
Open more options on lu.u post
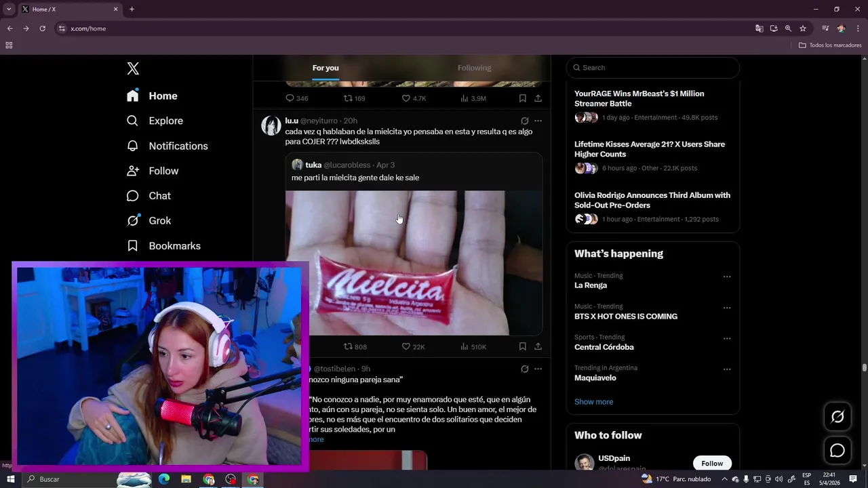click(538, 121)
